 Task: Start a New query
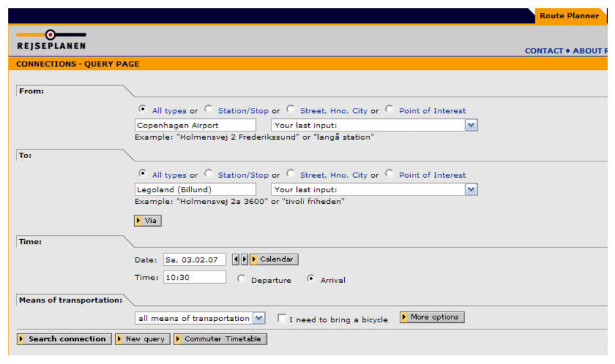click(x=143, y=339)
